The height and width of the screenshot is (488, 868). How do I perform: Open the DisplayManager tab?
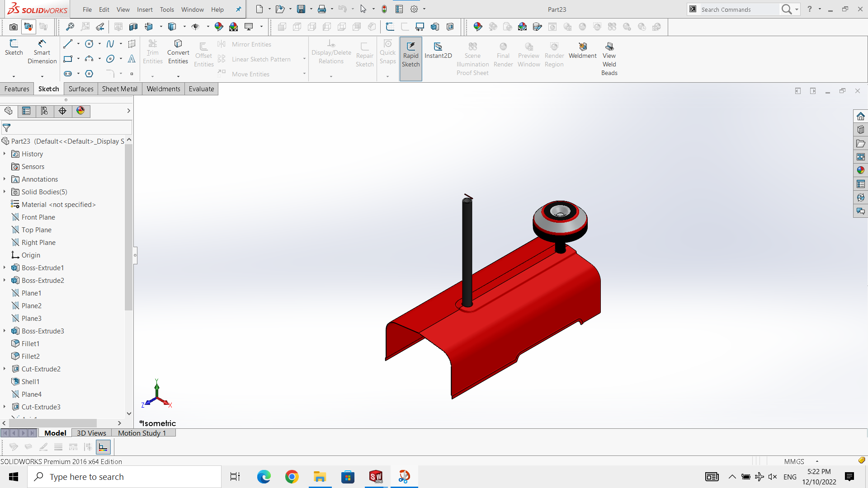tap(80, 111)
